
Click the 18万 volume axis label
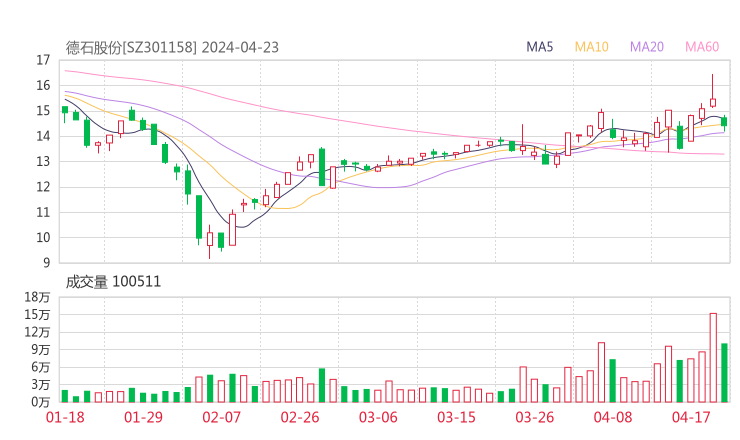pos(37,297)
